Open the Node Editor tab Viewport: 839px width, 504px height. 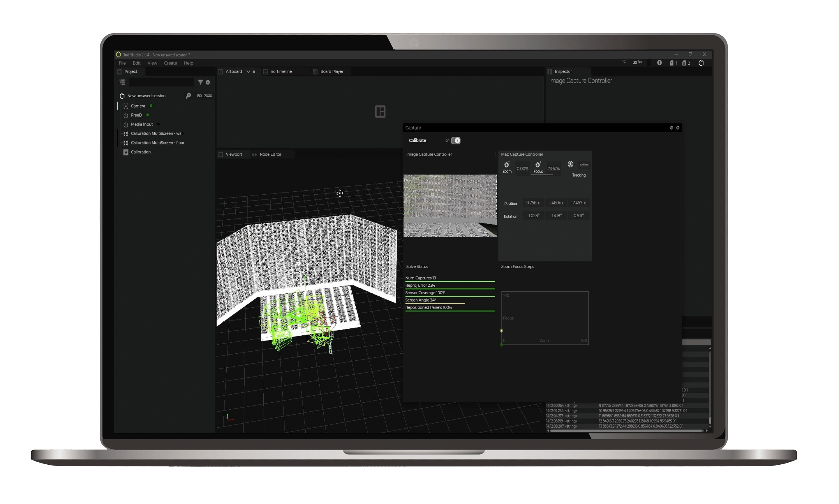coord(270,154)
